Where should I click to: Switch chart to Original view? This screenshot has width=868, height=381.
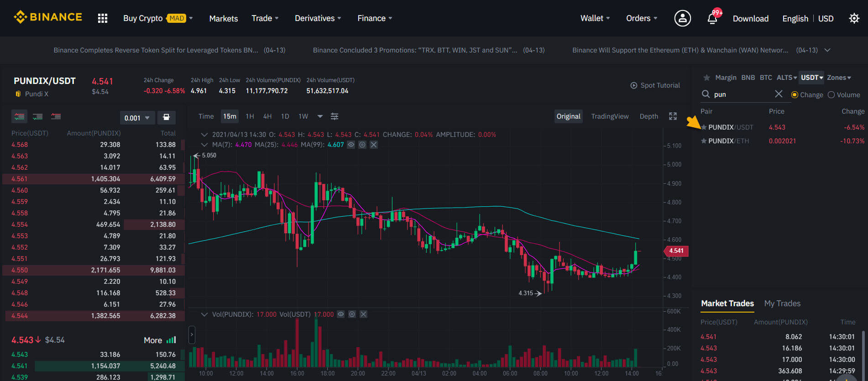[x=569, y=116]
